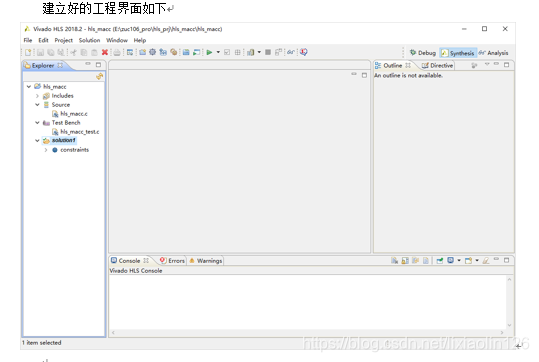Click the Cut scissors toolbar icon
This screenshot has height=362, width=539.
tap(74, 52)
